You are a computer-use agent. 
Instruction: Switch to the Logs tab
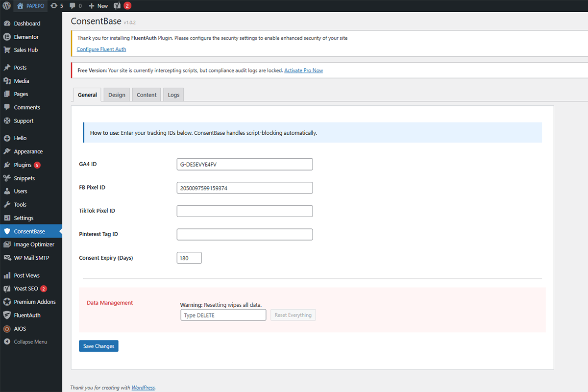[173, 94]
